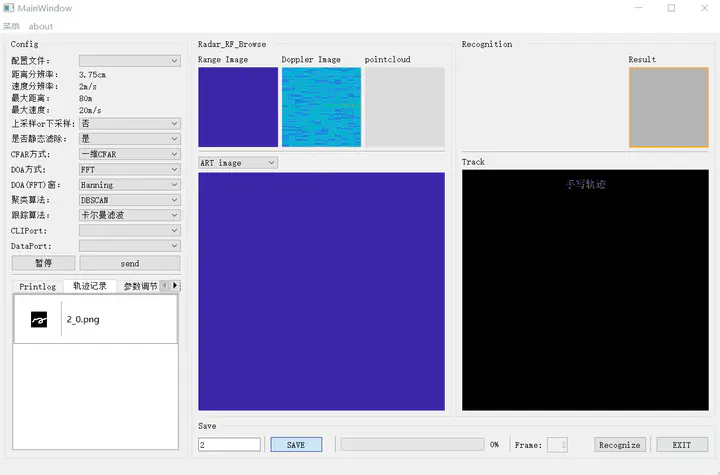Viewport: 720px width, 475px height.
Task: Open the 菜单 menu
Action: 11,26
